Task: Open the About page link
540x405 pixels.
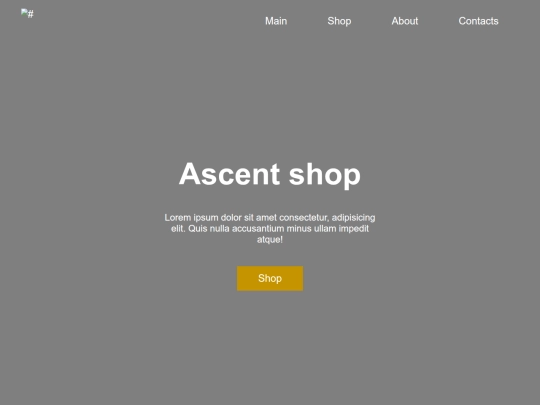Action: (x=405, y=21)
